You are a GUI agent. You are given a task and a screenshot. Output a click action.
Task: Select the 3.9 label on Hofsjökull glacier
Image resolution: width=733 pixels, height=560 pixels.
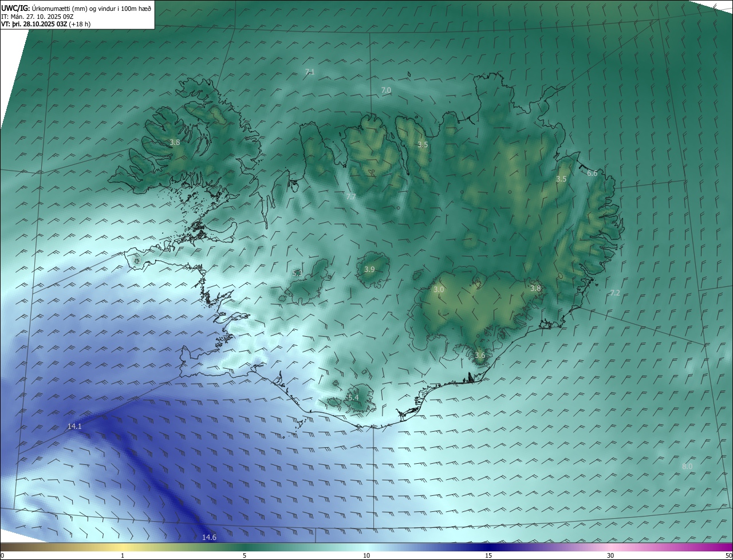click(369, 270)
